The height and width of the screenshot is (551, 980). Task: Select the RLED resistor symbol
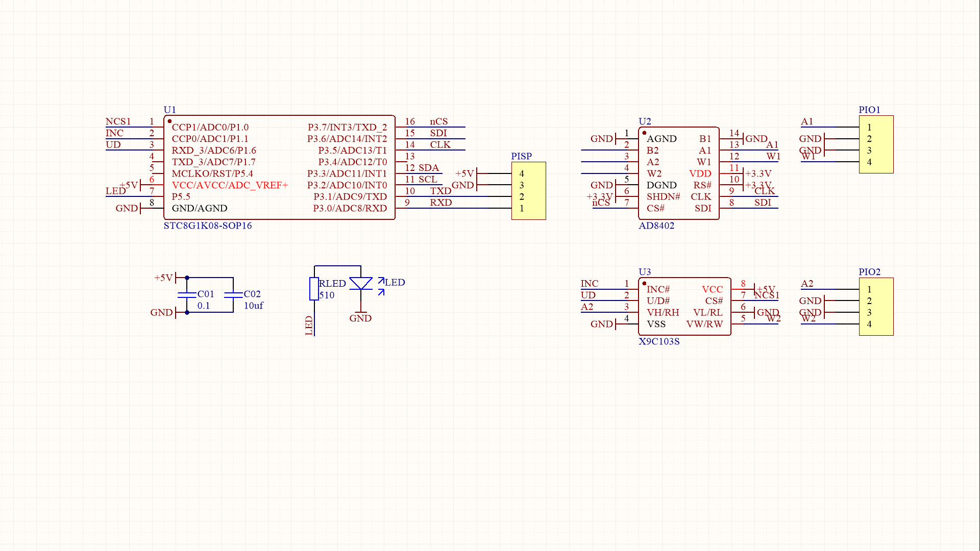point(314,289)
